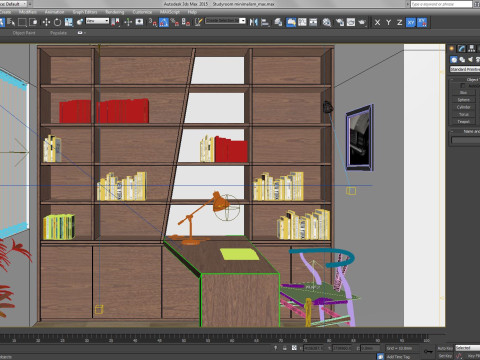Image resolution: width=480 pixels, height=360 pixels.
Task: Switch to Populate ribbon tab
Action: pos(59,33)
